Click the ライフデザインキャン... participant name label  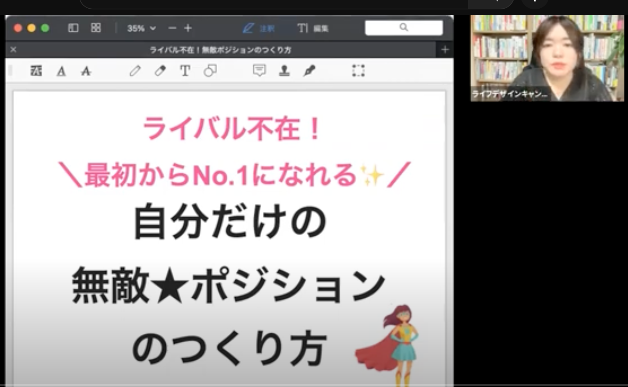pos(509,94)
